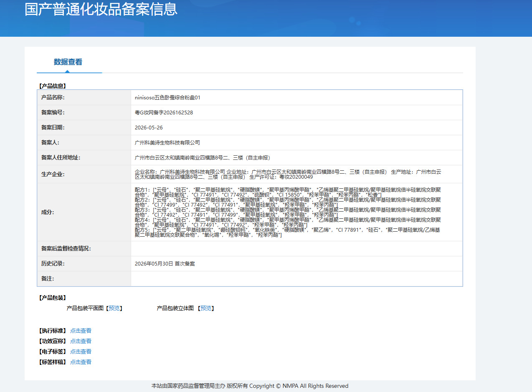Open 点击查看 link for 标签样稿

[81, 362]
